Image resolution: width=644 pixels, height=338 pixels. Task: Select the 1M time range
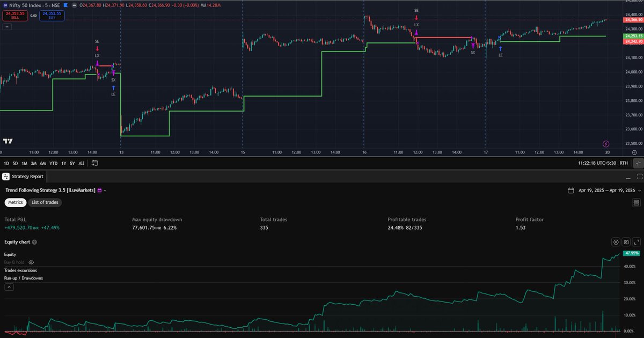coord(24,163)
